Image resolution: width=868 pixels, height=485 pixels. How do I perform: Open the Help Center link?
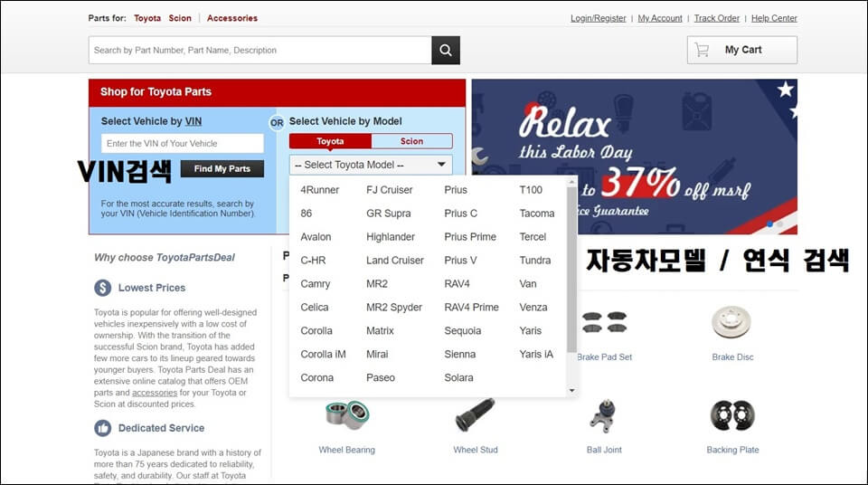[x=774, y=18]
